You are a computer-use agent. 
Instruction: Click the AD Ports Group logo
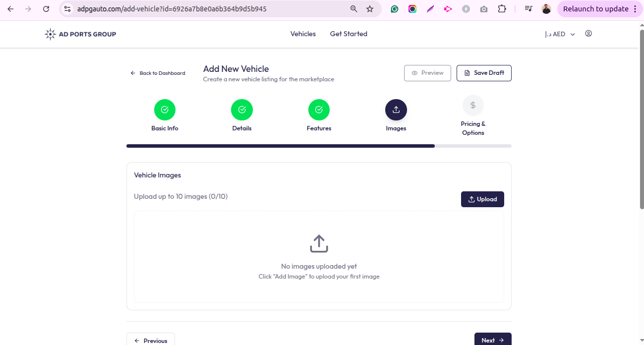click(x=80, y=34)
